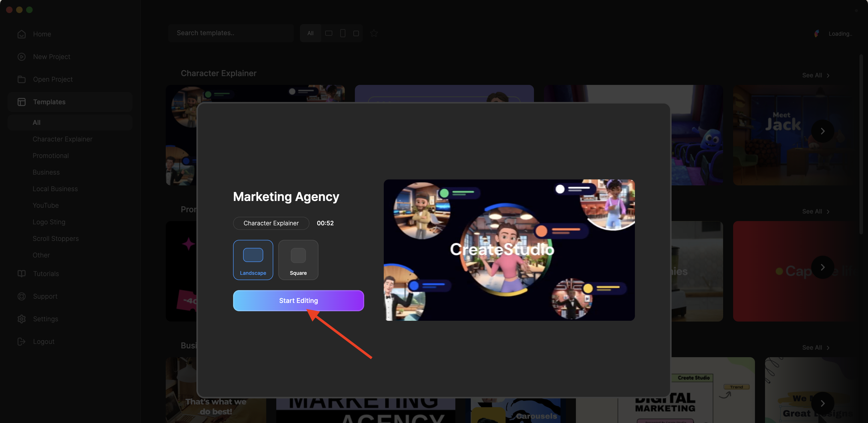Screen dimensions: 868x423
Task: Advance the Character Explainer carousel arrow
Action: 823,131
